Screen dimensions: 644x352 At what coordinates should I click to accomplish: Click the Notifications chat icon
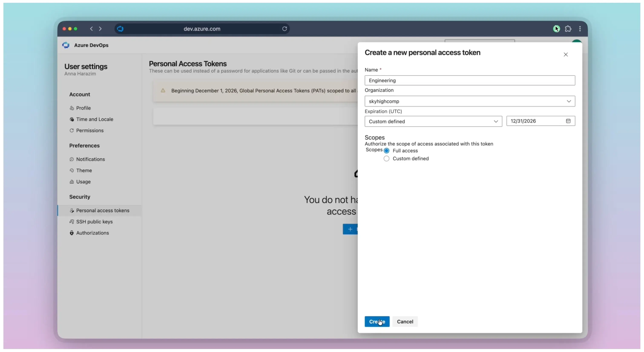72,159
